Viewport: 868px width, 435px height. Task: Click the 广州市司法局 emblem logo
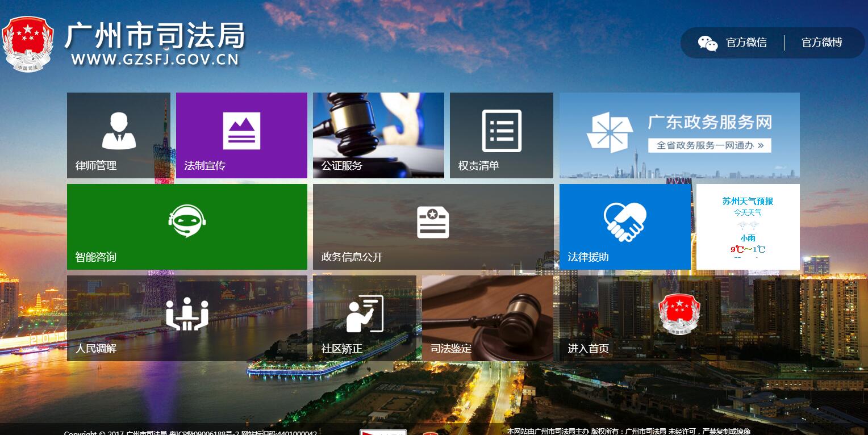tap(28, 44)
